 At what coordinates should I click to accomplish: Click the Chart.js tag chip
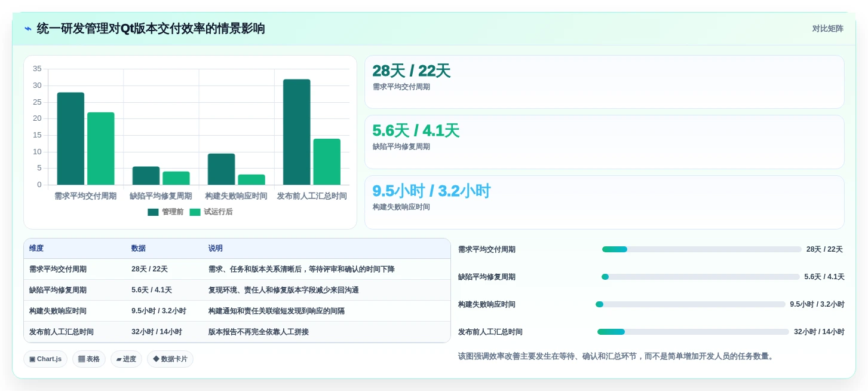click(x=45, y=359)
